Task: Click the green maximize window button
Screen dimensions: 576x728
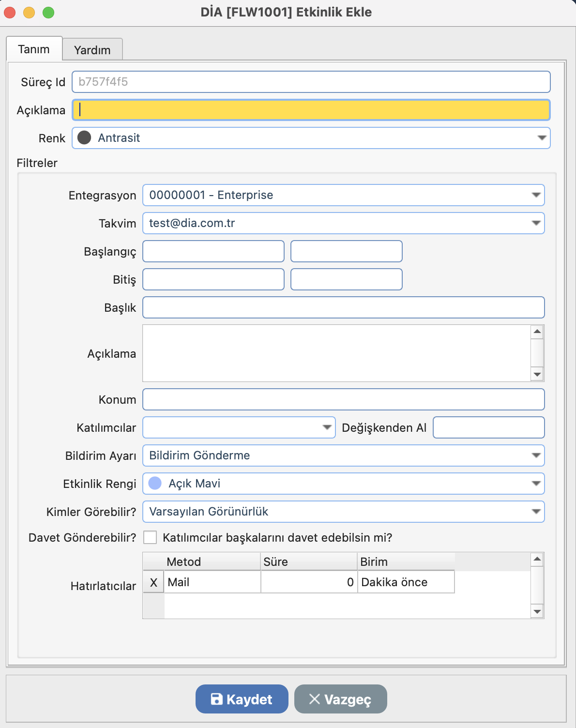Action: [x=48, y=13]
